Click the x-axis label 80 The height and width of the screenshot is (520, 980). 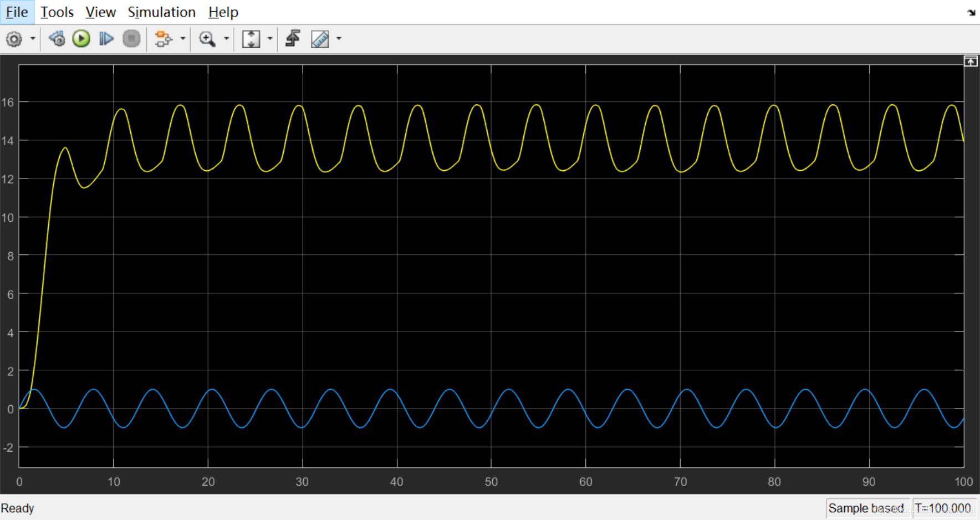pyautogui.click(x=774, y=482)
